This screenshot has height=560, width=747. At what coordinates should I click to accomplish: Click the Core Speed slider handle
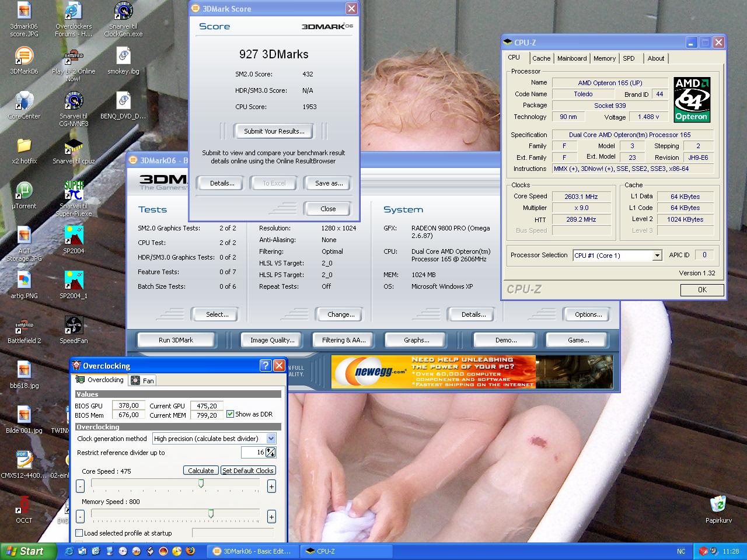[201, 484]
